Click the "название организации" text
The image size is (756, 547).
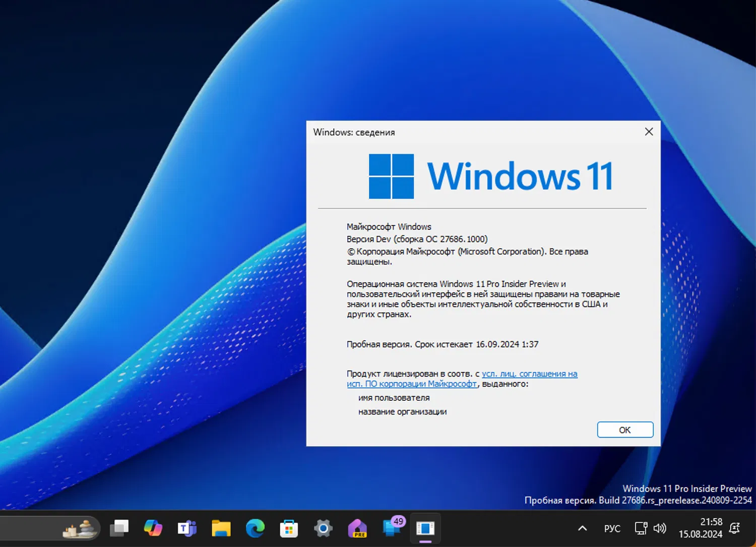coord(402,412)
